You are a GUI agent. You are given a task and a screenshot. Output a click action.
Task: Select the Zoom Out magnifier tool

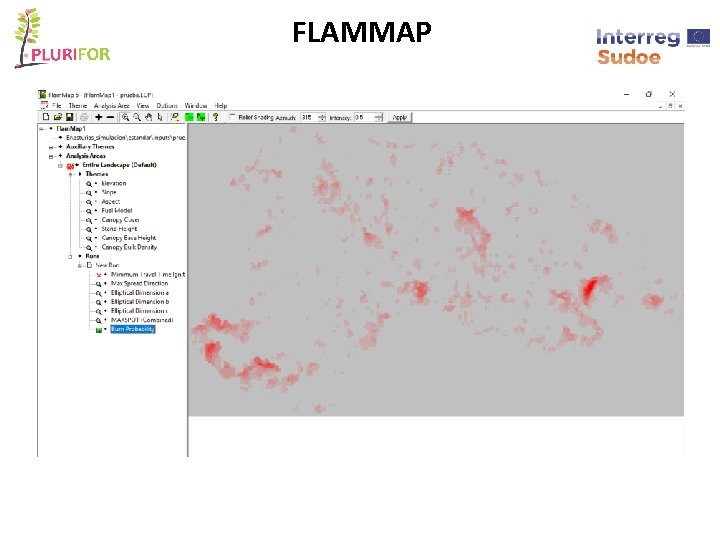pyautogui.click(x=137, y=117)
